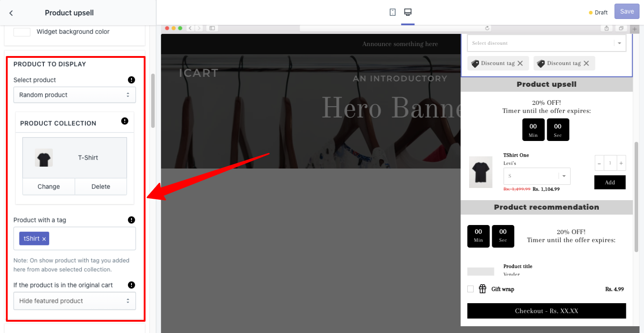Click the preview browser address bar
The height and width of the screenshot is (333, 644).
click(395, 28)
